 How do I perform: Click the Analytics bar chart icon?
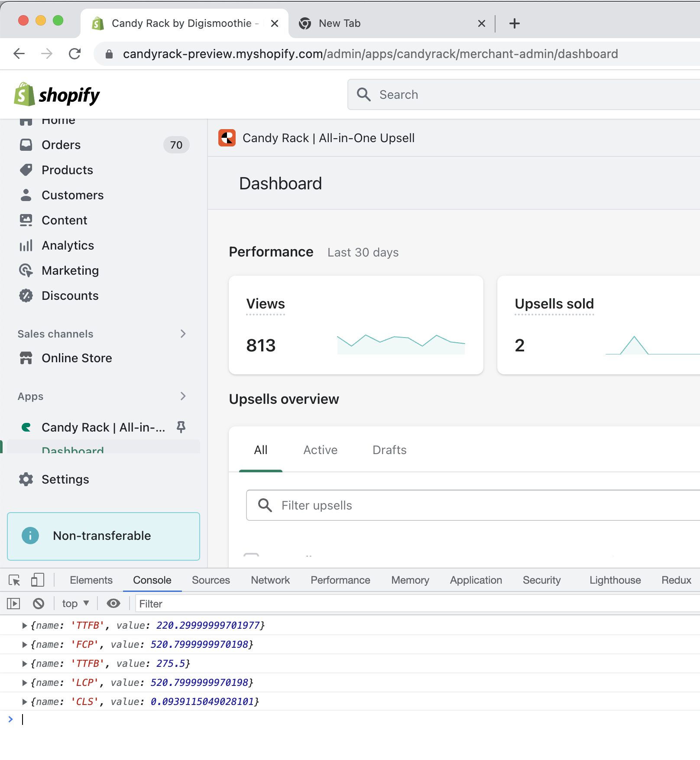[x=26, y=245]
